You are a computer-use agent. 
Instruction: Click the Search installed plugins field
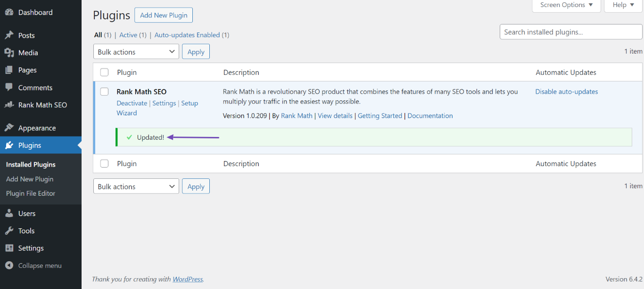pos(571,32)
